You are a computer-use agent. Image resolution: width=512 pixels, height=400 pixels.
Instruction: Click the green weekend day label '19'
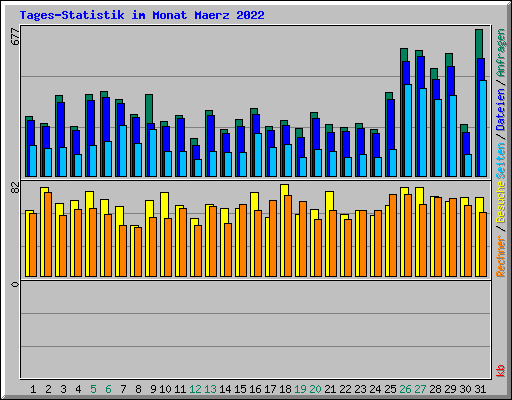(x=300, y=389)
